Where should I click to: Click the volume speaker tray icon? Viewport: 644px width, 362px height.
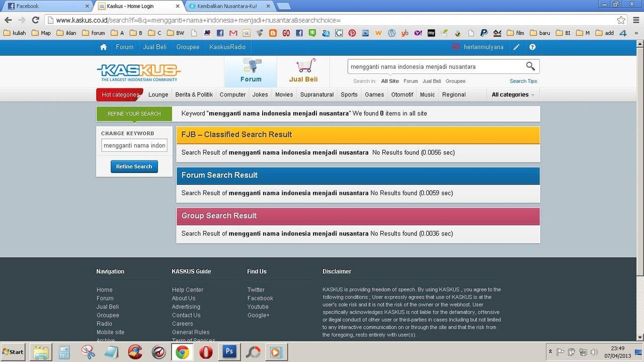click(594, 352)
